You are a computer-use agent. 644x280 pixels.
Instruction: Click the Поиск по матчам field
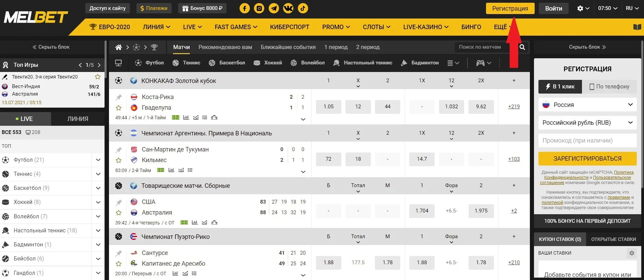click(486, 47)
